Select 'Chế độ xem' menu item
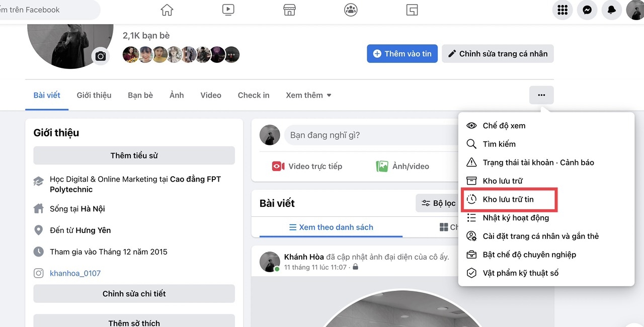Screen dimensions: 644x327 tap(546, 126)
